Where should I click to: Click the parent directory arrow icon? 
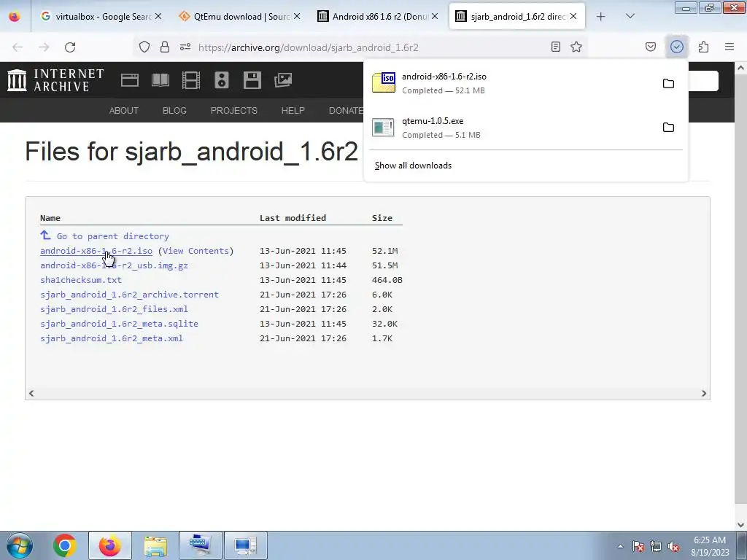45,235
